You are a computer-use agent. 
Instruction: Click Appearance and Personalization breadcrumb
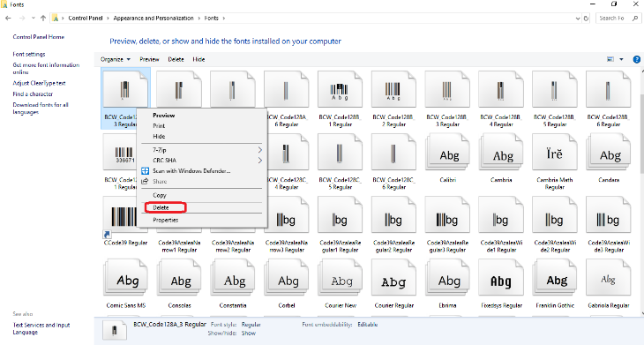pyautogui.click(x=154, y=18)
